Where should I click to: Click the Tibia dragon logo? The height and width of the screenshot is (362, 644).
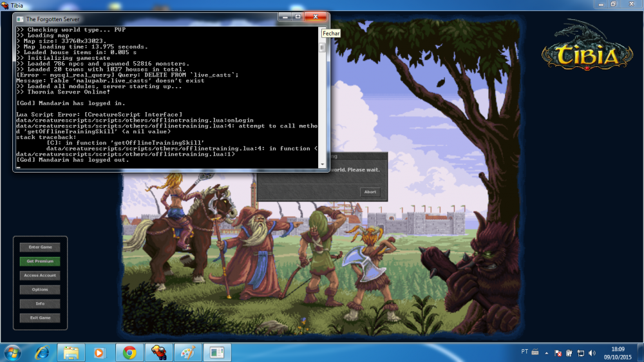point(587,45)
